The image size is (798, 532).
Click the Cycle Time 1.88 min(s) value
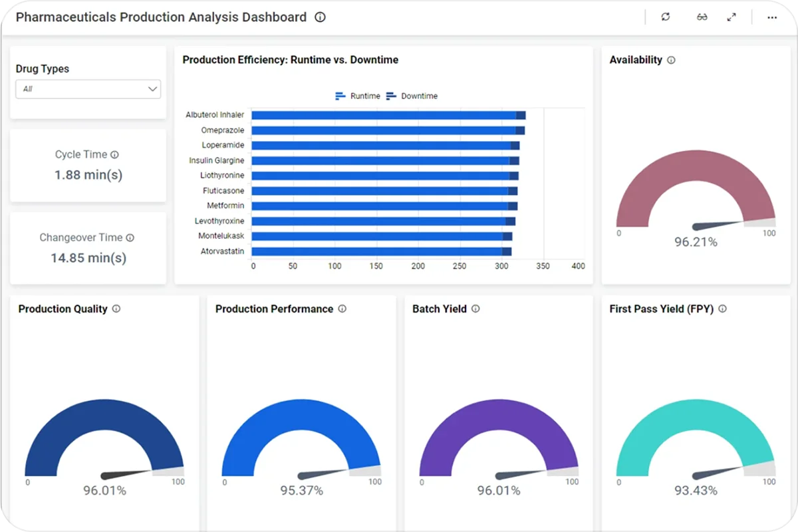[x=88, y=175]
